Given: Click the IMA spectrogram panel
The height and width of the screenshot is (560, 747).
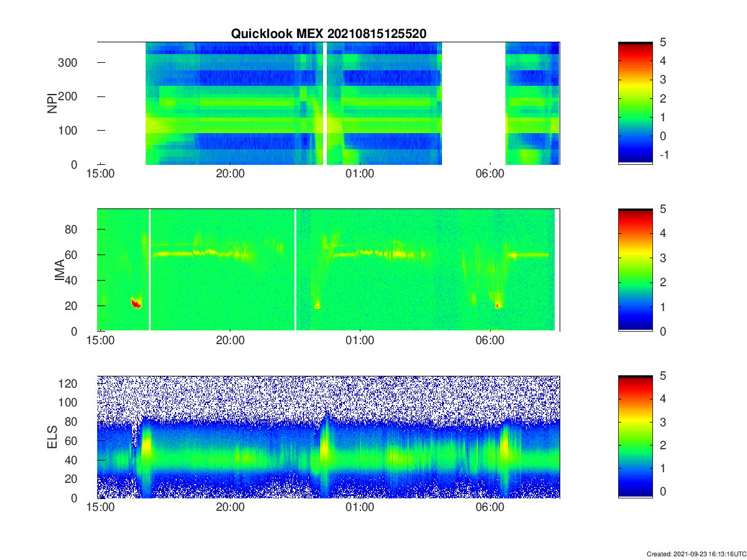Looking at the screenshot, I should [329, 270].
